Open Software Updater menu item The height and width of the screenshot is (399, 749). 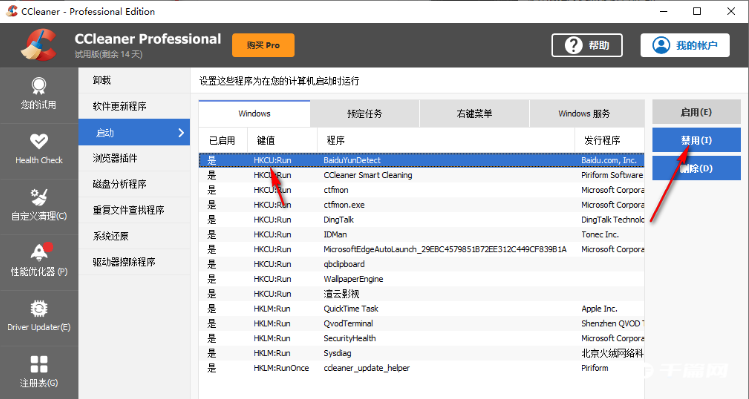pos(134,107)
